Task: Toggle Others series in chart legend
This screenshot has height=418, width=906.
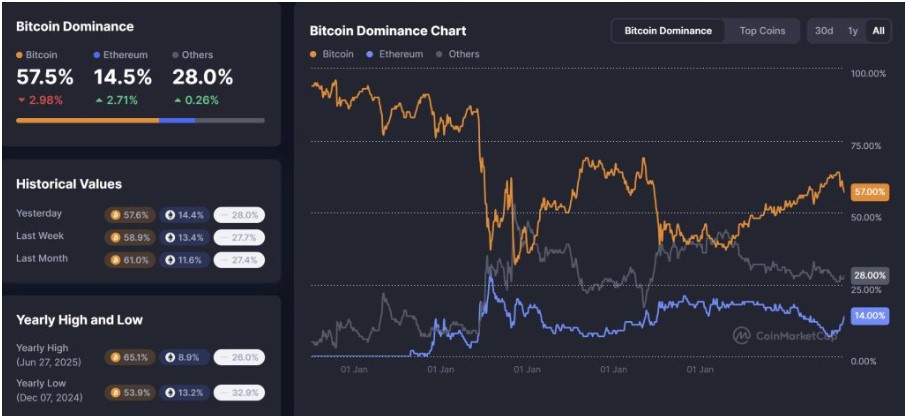Action: pyautogui.click(x=457, y=54)
